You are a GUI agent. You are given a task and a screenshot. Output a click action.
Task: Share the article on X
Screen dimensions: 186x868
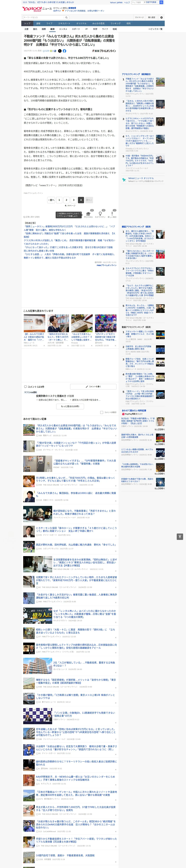click(60, 51)
